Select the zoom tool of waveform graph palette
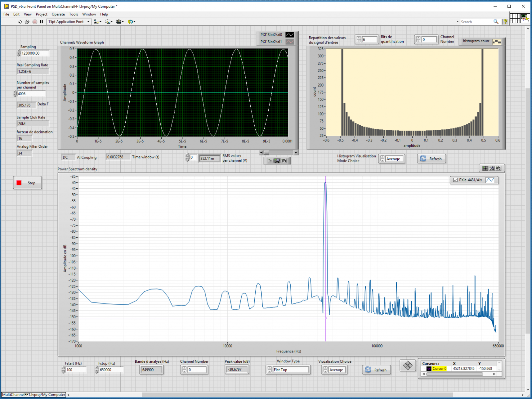 [x=277, y=161]
